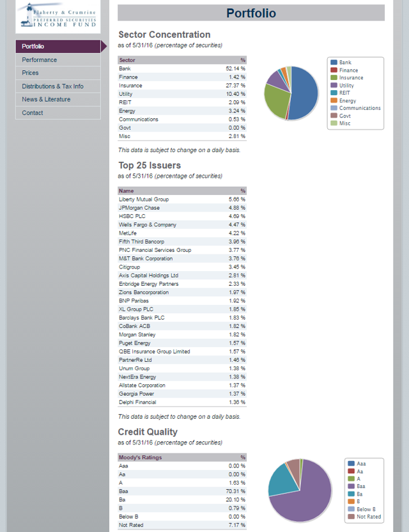The width and height of the screenshot is (409, 532).
Task: Select the Bank row in sector table
Action: (x=182, y=68)
